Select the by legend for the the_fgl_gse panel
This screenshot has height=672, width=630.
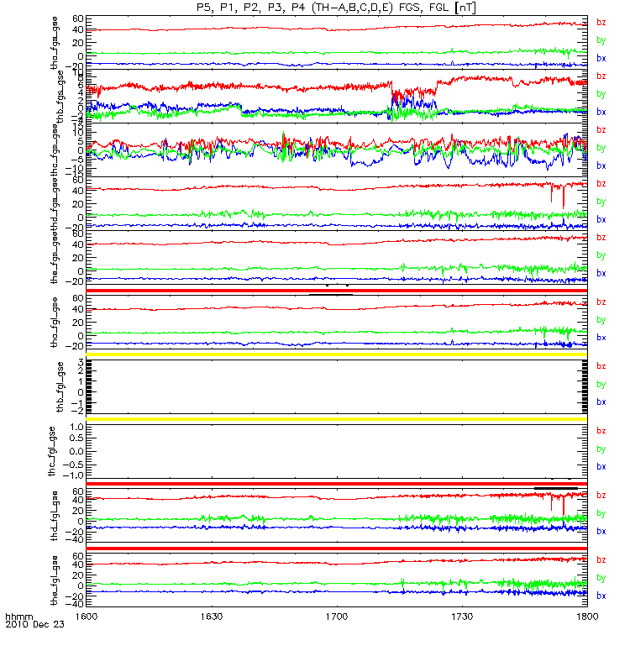[601, 578]
